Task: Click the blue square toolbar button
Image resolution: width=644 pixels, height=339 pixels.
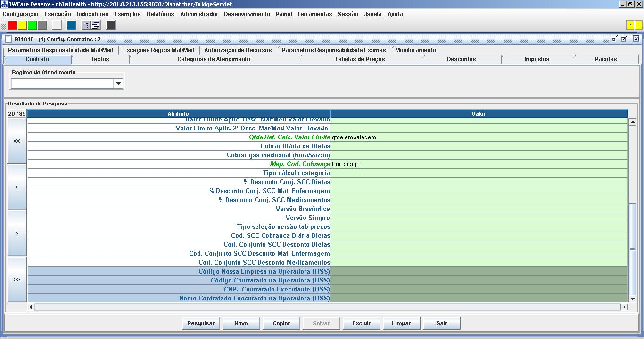Action: click(x=72, y=25)
